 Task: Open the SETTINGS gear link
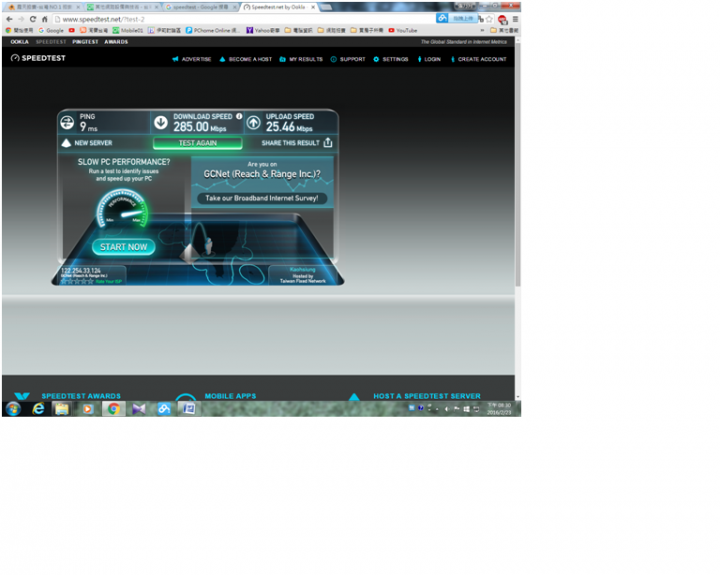(391, 59)
